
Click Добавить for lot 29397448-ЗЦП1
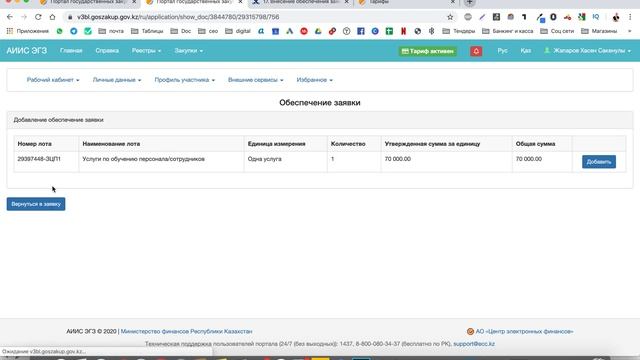click(599, 162)
